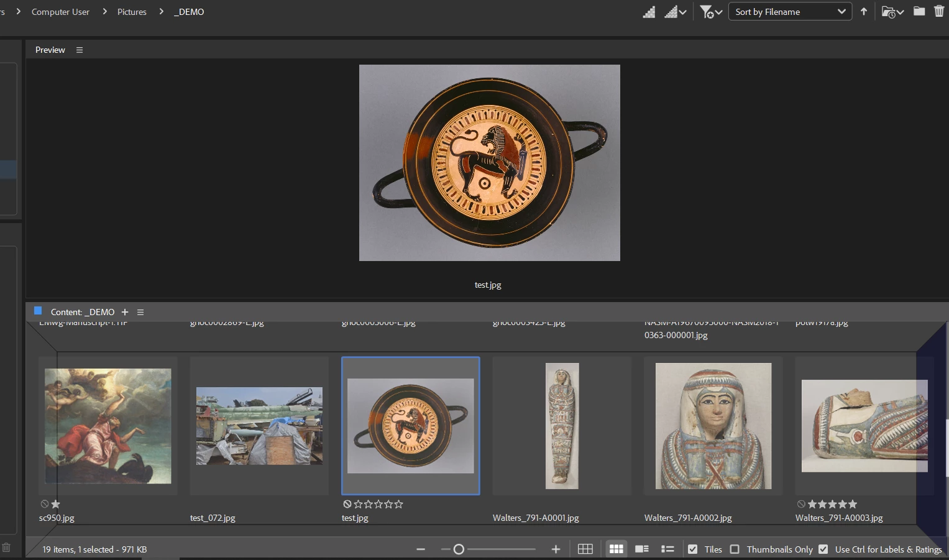The width and height of the screenshot is (949, 560).
Task: Open the Sort by Filename dropdown
Action: (x=790, y=12)
